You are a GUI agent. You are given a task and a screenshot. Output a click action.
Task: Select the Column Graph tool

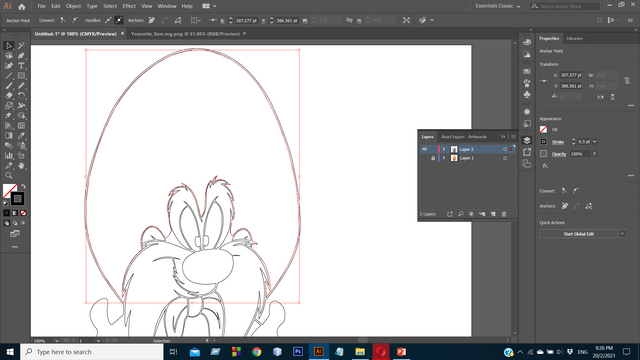[x=9, y=156]
